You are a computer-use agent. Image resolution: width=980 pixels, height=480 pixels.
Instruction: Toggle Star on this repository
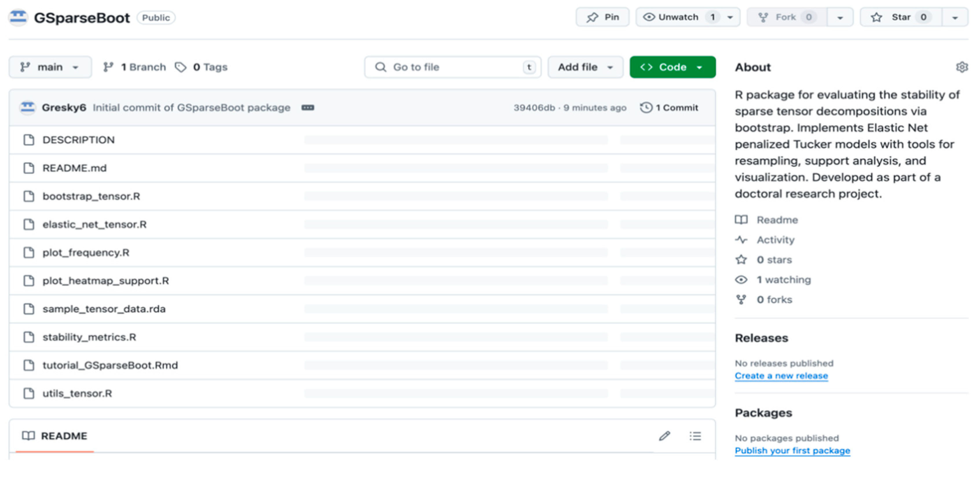(x=900, y=17)
